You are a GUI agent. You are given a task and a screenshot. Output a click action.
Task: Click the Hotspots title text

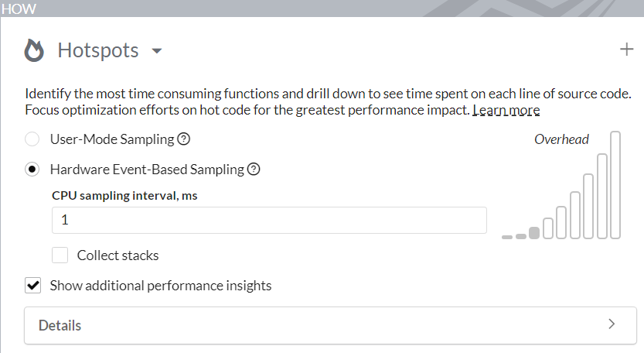[x=98, y=51]
